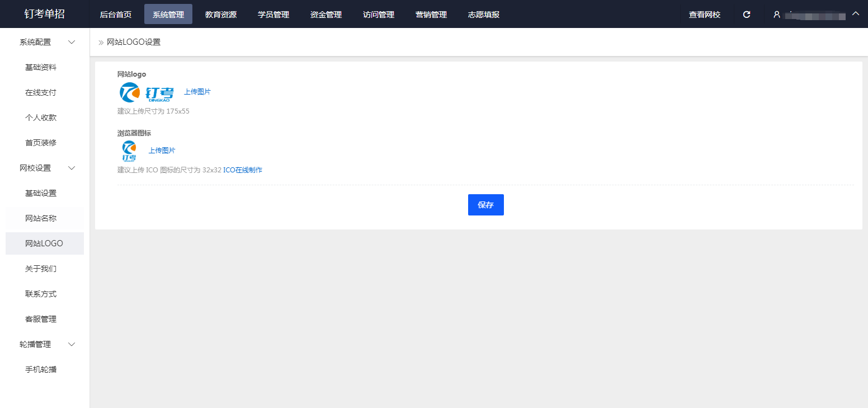Click the website logo thumbnail image

[147, 92]
